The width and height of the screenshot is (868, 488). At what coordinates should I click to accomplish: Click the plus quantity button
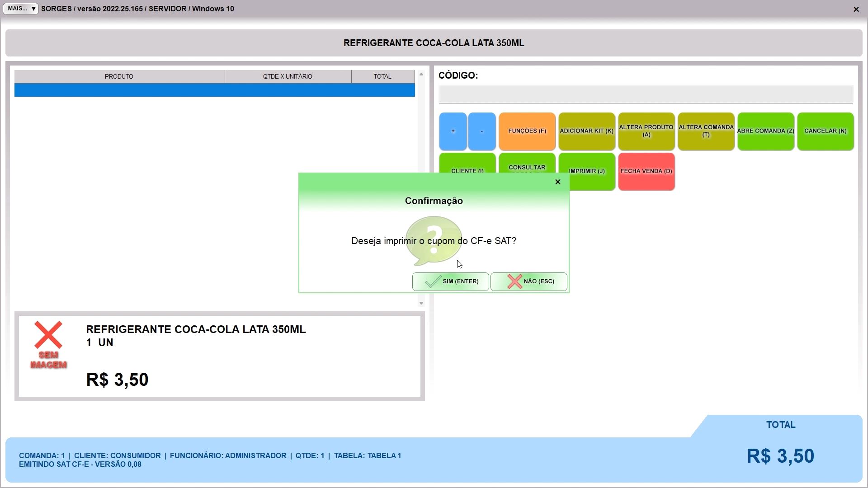coord(453,131)
